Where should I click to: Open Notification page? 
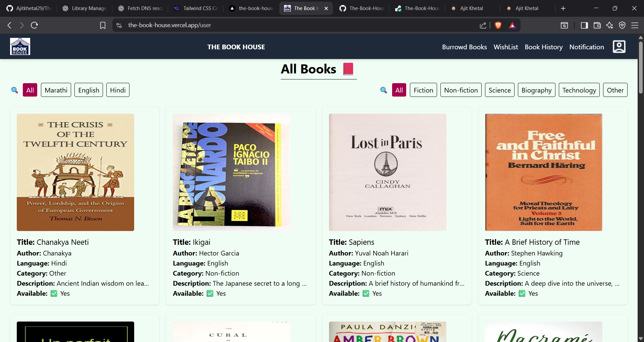pyautogui.click(x=587, y=47)
